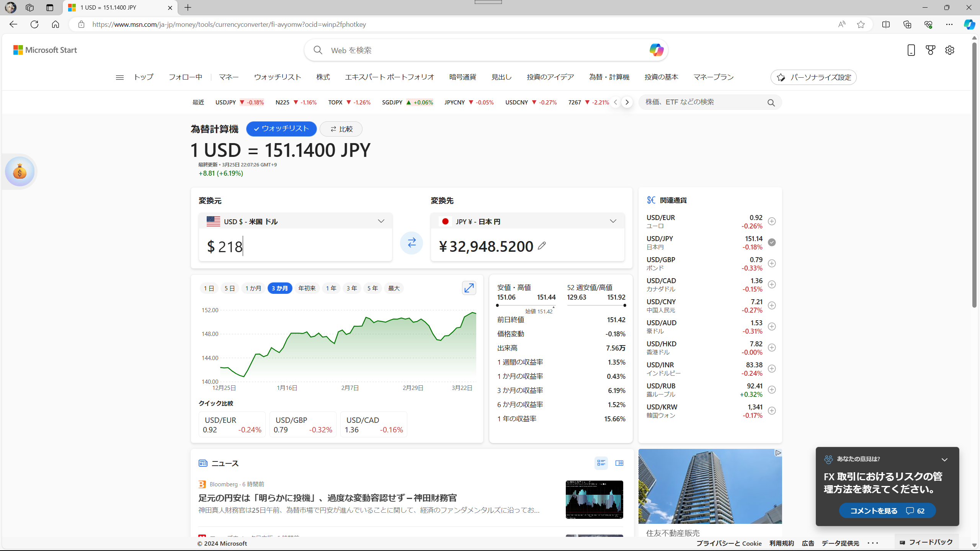Add USD/HKD to the watchlist
Viewport: 980px width, 551px height.
click(772, 347)
